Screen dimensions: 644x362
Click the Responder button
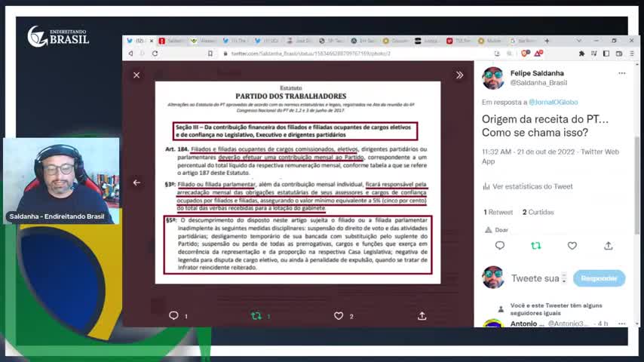599,278
